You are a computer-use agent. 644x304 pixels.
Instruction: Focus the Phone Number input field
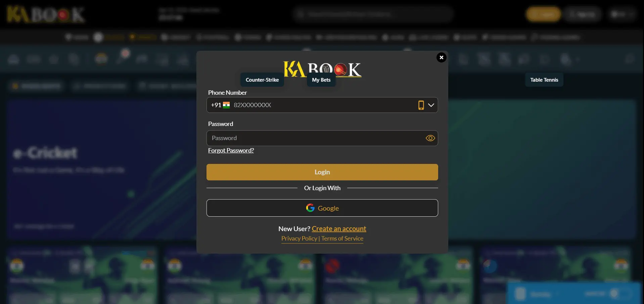[x=319, y=105]
